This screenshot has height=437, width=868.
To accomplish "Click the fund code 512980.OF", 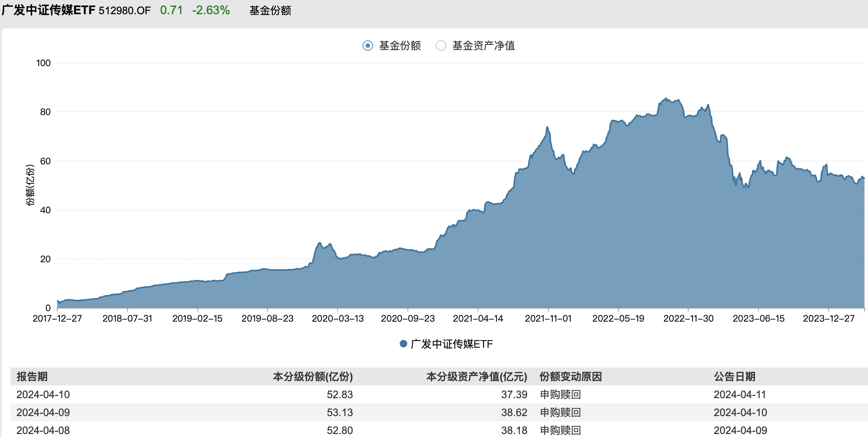I will tap(124, 11).
